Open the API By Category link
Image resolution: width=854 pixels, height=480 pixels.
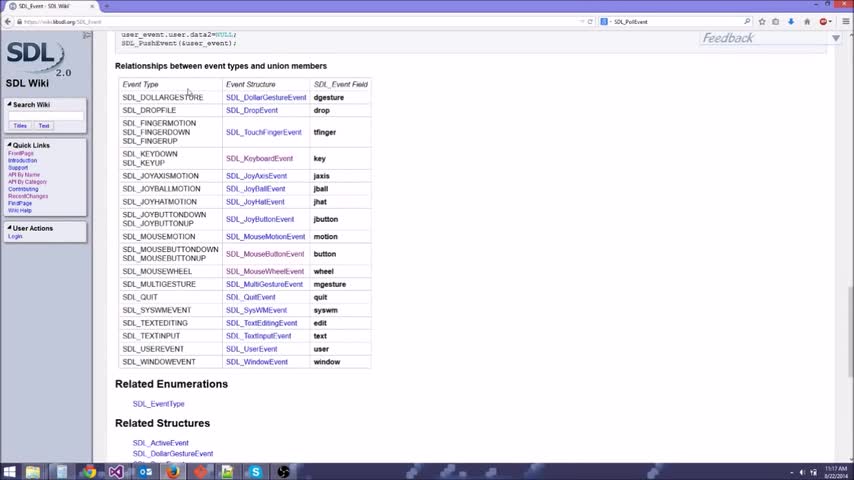point(27,182)
